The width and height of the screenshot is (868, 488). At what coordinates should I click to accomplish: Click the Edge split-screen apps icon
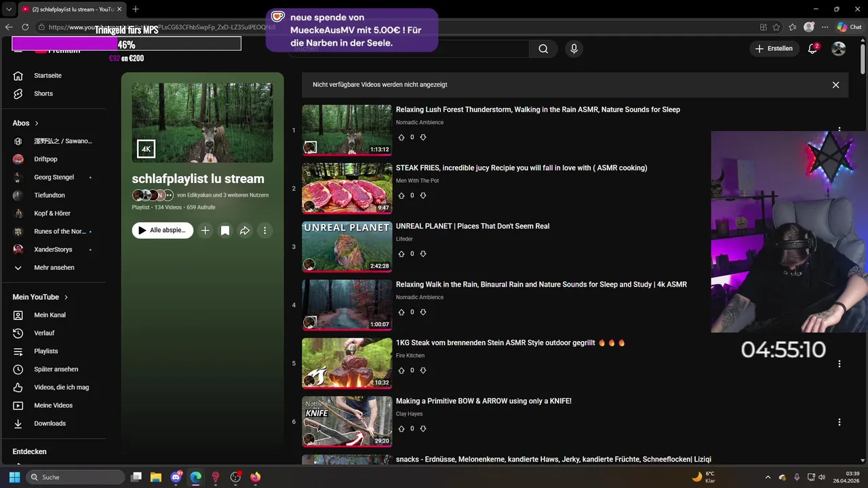pyautogui.click(x=763, y=27)
